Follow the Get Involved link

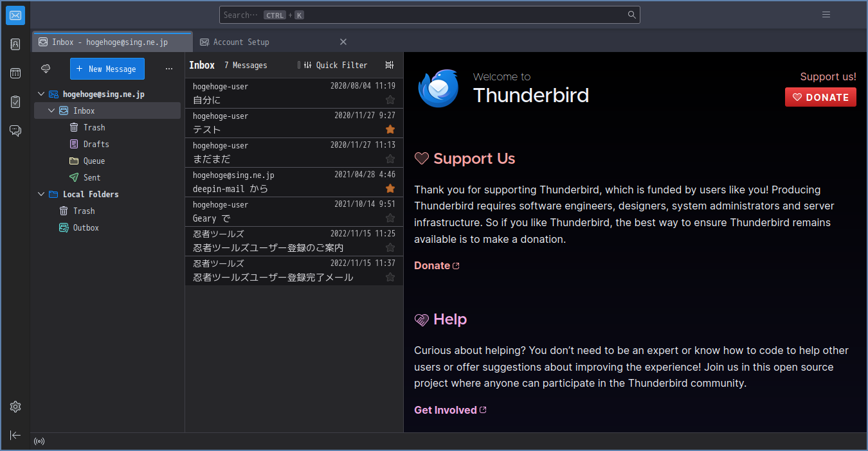(450, 410)
